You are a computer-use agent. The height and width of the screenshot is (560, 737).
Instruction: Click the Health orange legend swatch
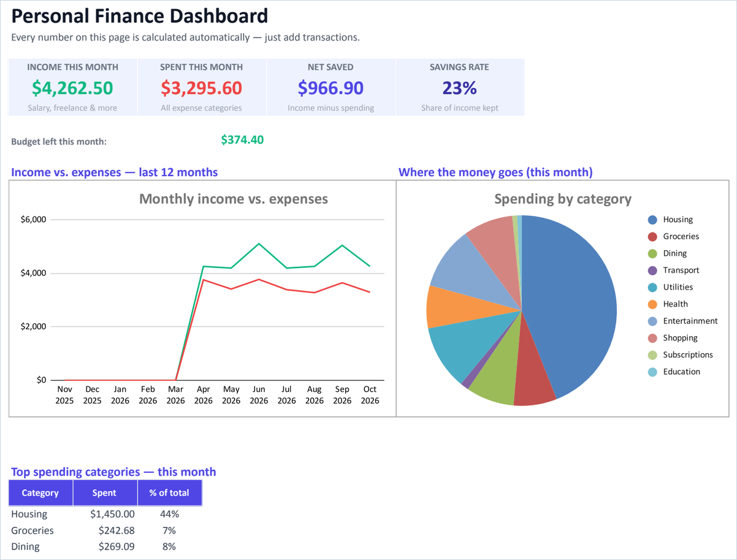(652, 304)
